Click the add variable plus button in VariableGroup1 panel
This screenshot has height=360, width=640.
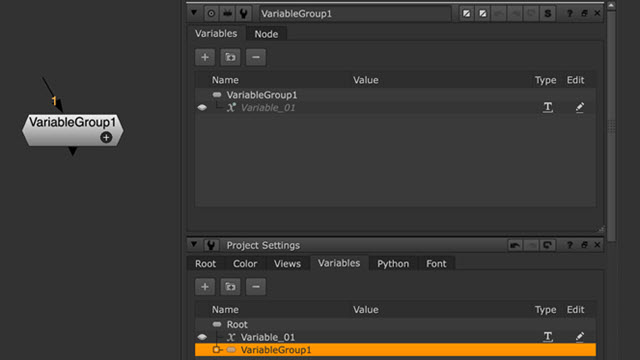tap(205, 57)
